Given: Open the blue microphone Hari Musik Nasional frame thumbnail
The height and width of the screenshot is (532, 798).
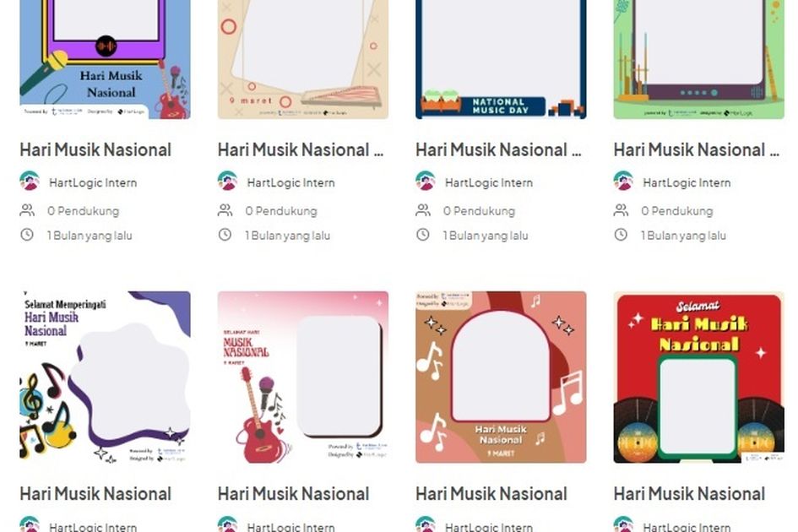Looking at the screenshot, I should tap(105, 59).
